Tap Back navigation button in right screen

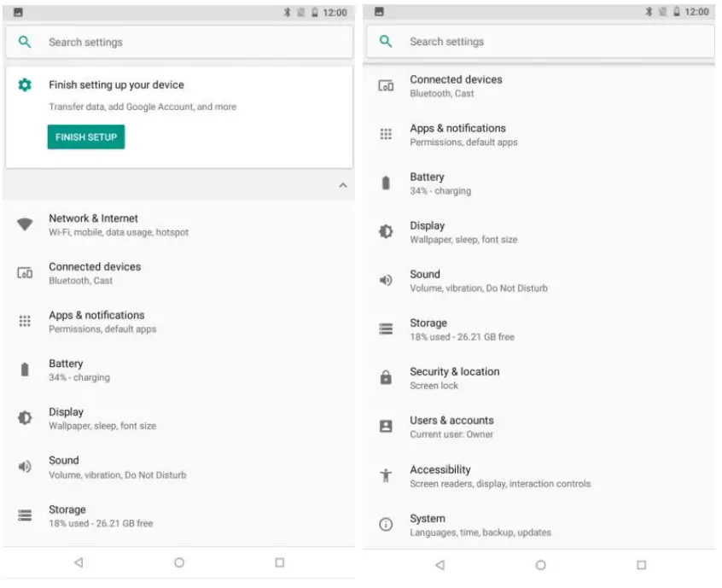point(440,564)
